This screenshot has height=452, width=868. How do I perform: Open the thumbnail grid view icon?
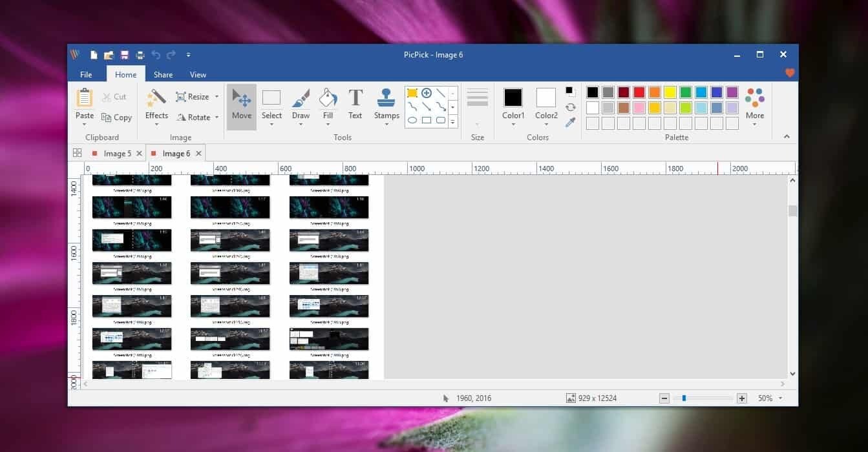(x=77, y=153)
